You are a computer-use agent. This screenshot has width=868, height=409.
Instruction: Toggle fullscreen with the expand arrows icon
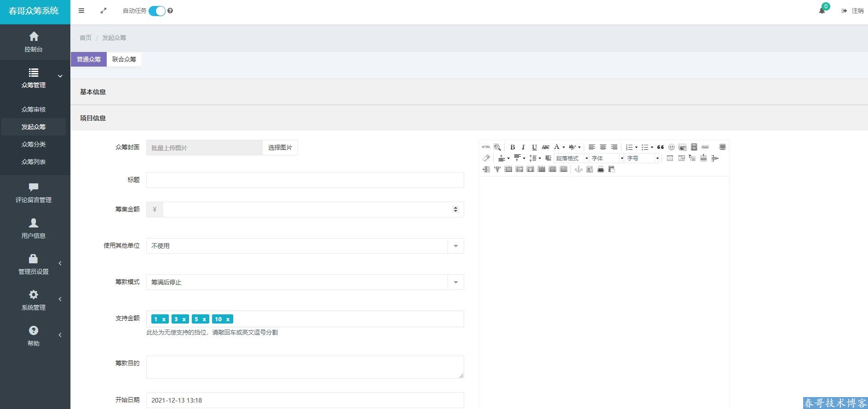coord(103,11)
